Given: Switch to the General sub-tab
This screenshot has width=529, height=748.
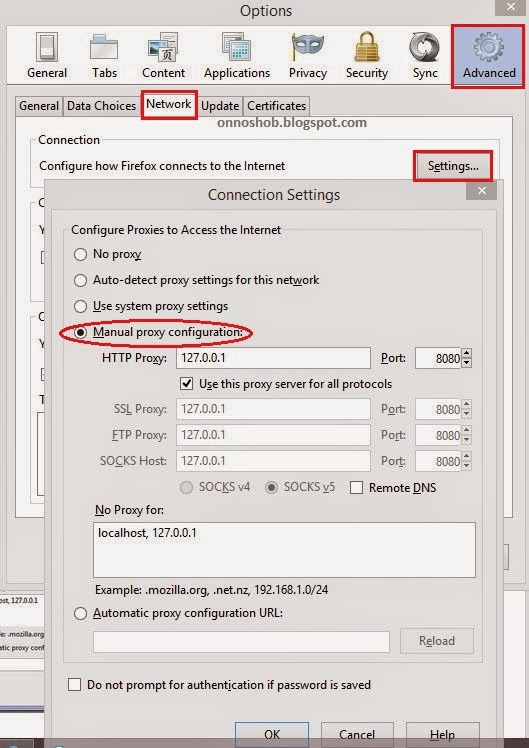Looking at the screenshot, I should [x=39, y=106].
